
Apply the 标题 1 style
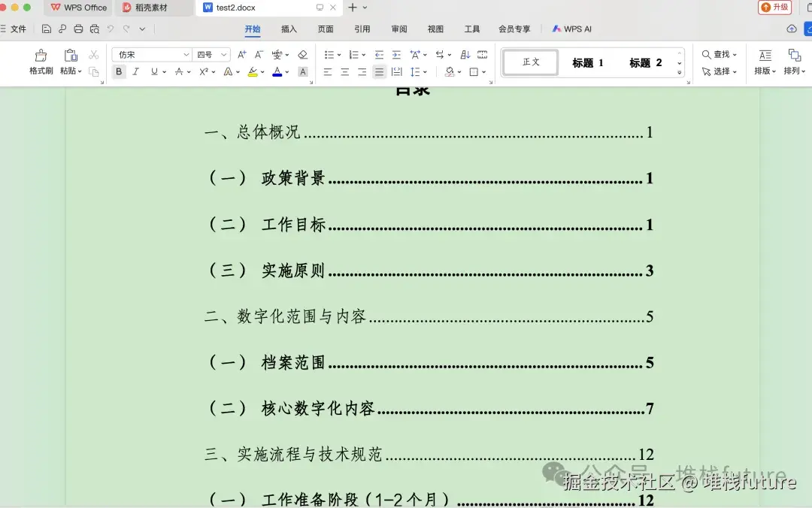[588, 62]
